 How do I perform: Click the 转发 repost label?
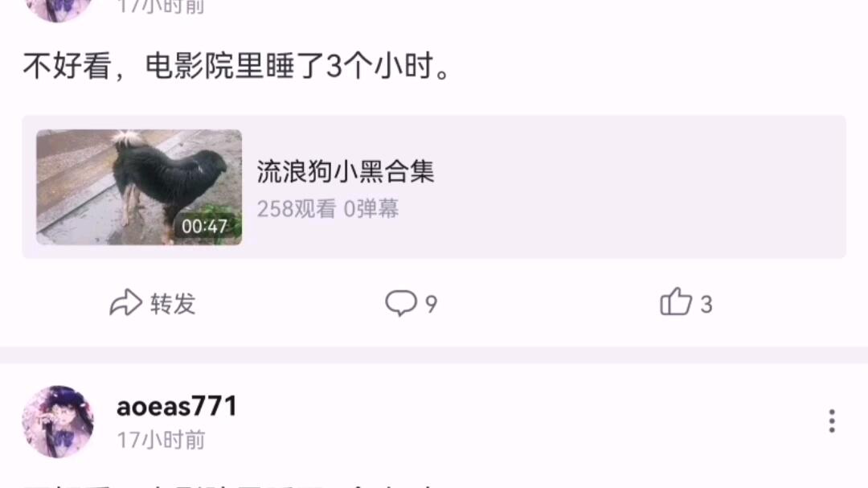(x=174, y=304)
